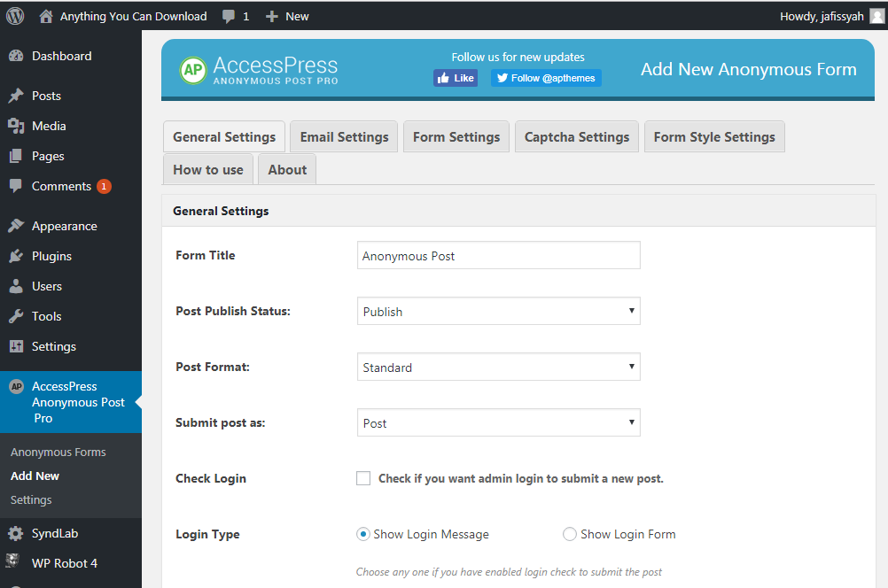
Task: Click the Posts pushpin icon
Action: pyautogui.click(x=16, y=96)
